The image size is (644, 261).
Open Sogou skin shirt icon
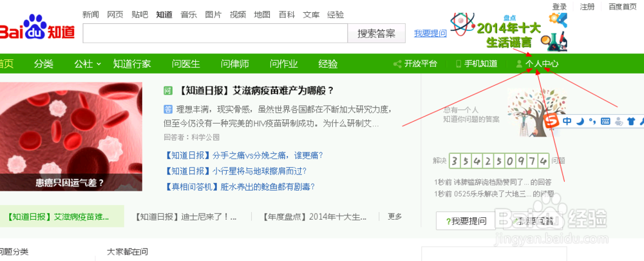631,121
